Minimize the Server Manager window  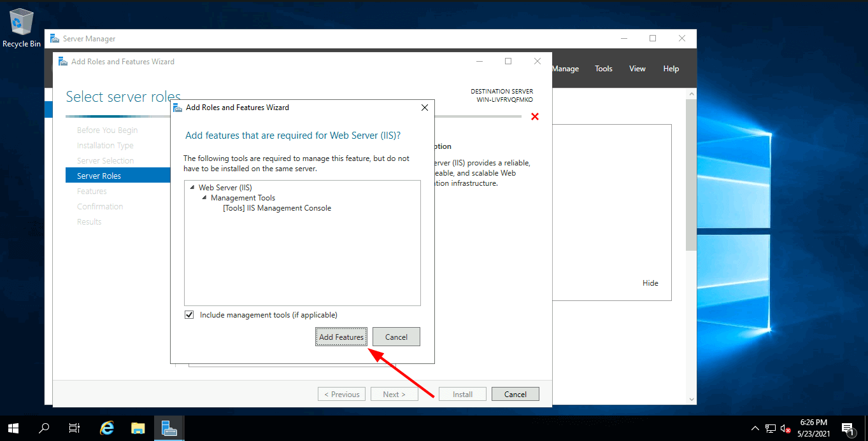[623, 39]
